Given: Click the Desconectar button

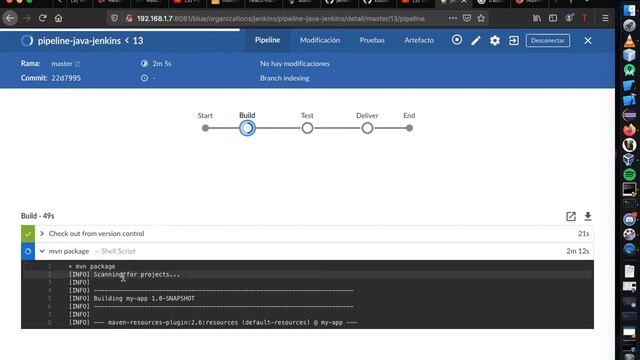Looking at the screenshot, I should pos(548,40).
